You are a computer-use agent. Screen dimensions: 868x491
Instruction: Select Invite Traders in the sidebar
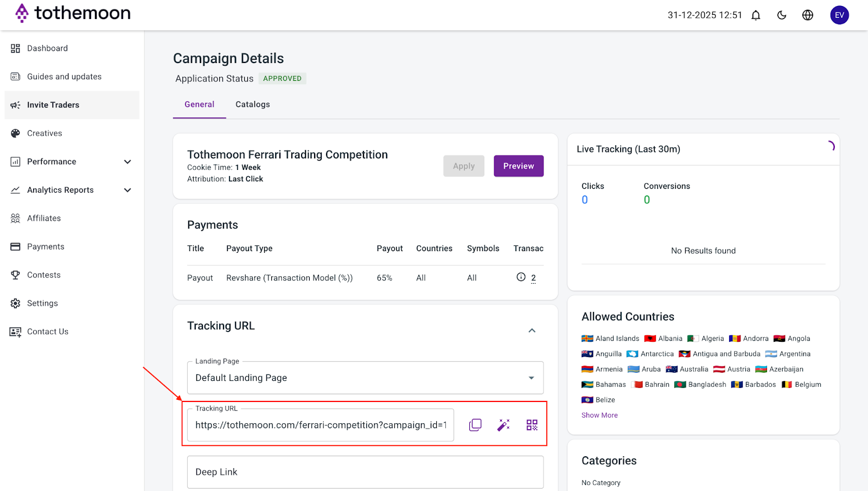click(72, 105)
